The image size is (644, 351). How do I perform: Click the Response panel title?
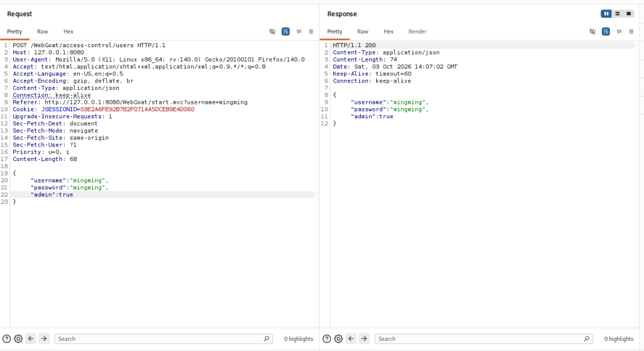click(x=341, y=14)
